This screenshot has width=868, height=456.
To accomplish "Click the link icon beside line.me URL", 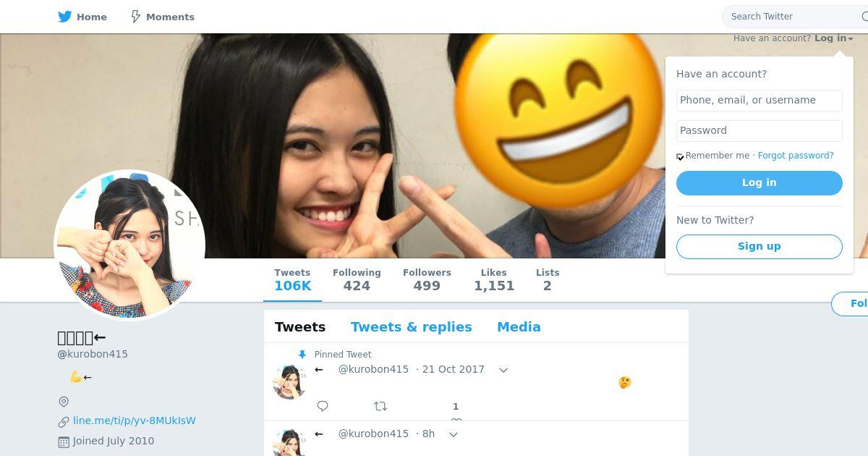I will 64,421.
